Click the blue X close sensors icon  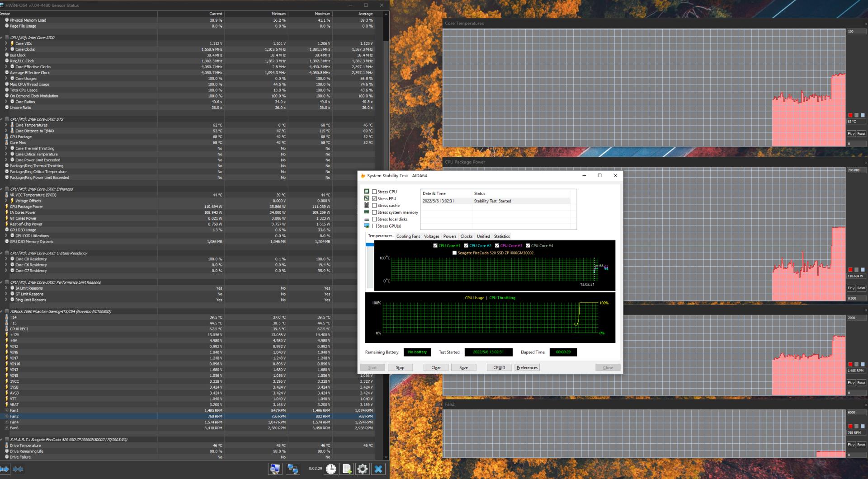pyautogui.click(x=378, y=469)
